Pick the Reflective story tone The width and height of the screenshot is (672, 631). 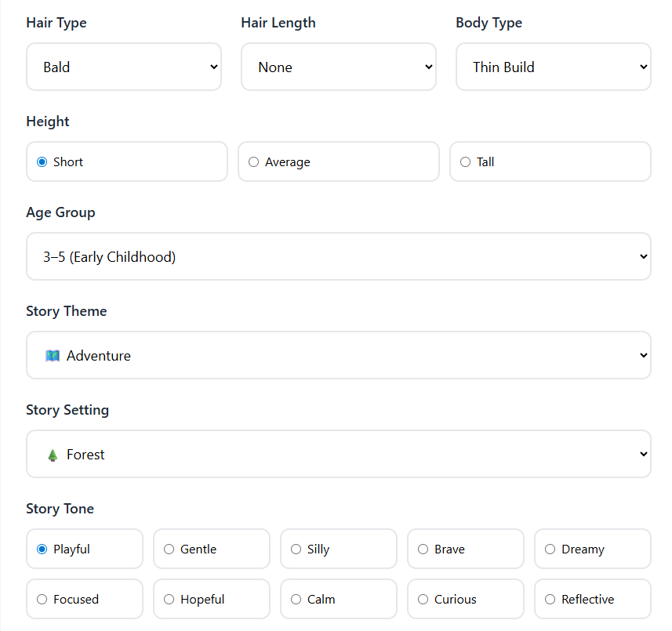click(x=550, y=600)
